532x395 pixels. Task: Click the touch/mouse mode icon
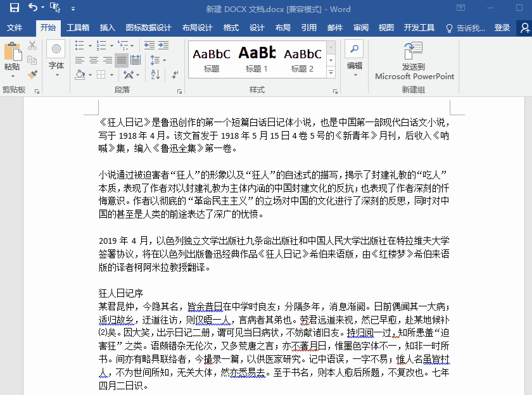55,8
